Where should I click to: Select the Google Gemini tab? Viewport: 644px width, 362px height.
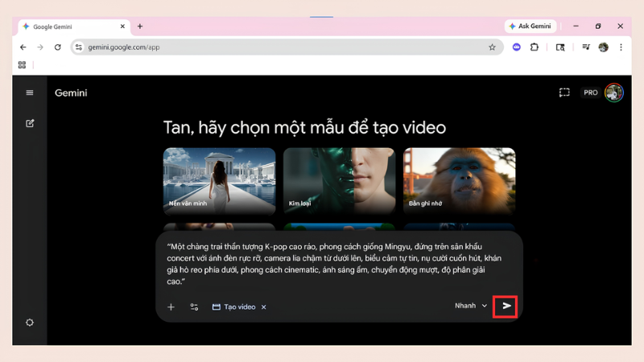click(x=74, y=27)
